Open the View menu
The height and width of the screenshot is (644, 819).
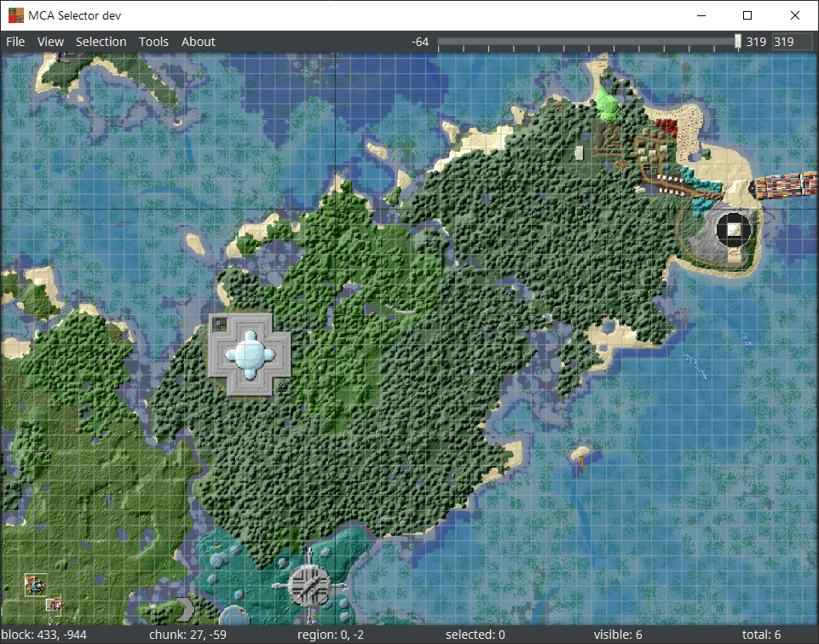point(50,41)
